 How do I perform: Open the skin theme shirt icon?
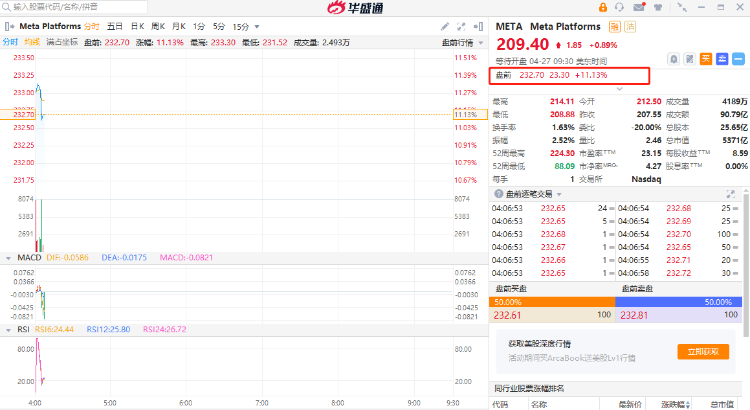[x=658, y=7]
